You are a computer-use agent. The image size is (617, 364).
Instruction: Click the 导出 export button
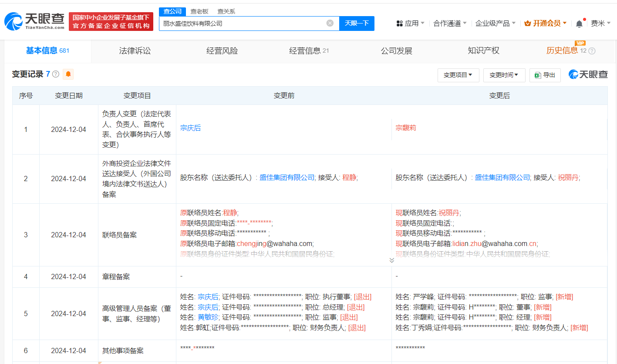(545, 75)
